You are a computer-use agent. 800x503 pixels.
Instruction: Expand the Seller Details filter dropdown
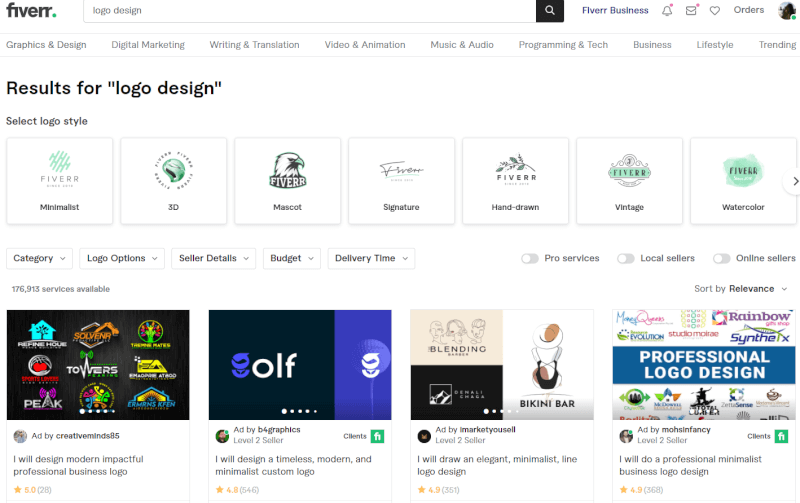213,258
